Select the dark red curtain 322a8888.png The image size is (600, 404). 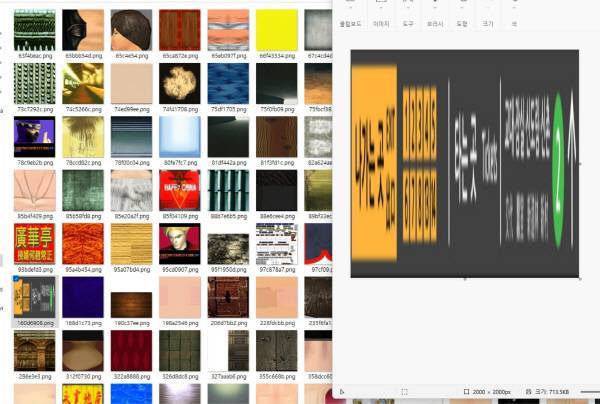[x=131, y=351]
